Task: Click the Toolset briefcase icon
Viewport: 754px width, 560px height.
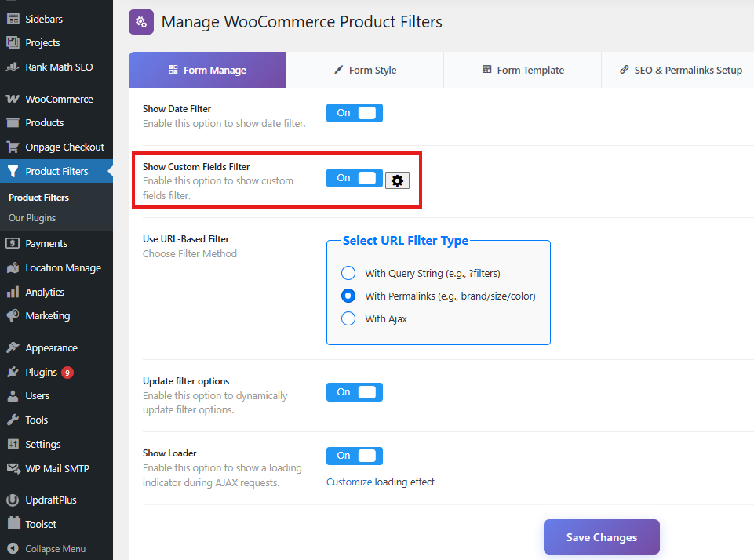Action: point(14,523)
